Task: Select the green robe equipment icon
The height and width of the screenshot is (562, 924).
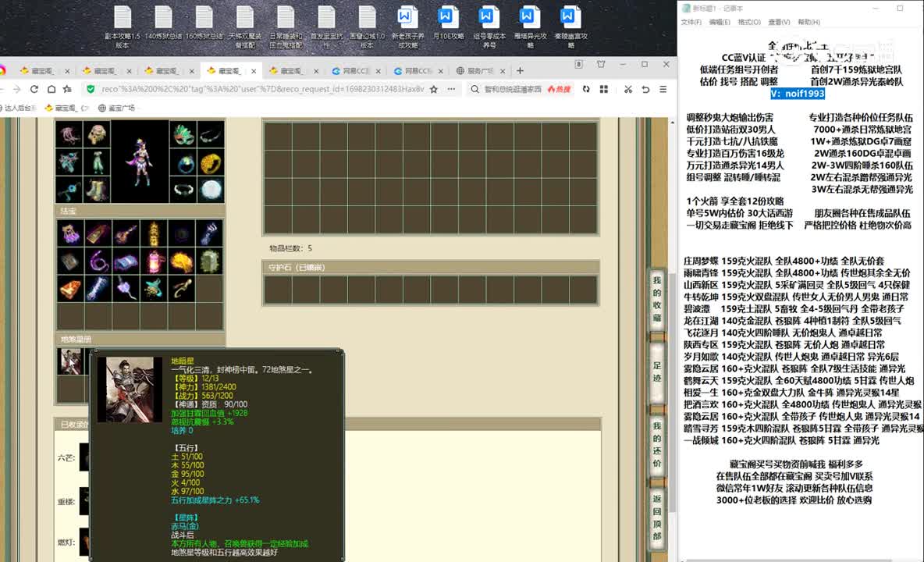Action: pyautogui.click(x=97, y=162)
